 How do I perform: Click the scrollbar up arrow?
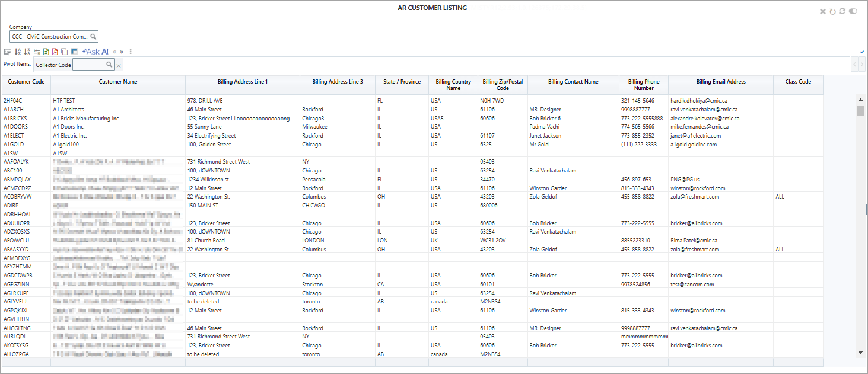pyautogui.click(x=860, y=100)
